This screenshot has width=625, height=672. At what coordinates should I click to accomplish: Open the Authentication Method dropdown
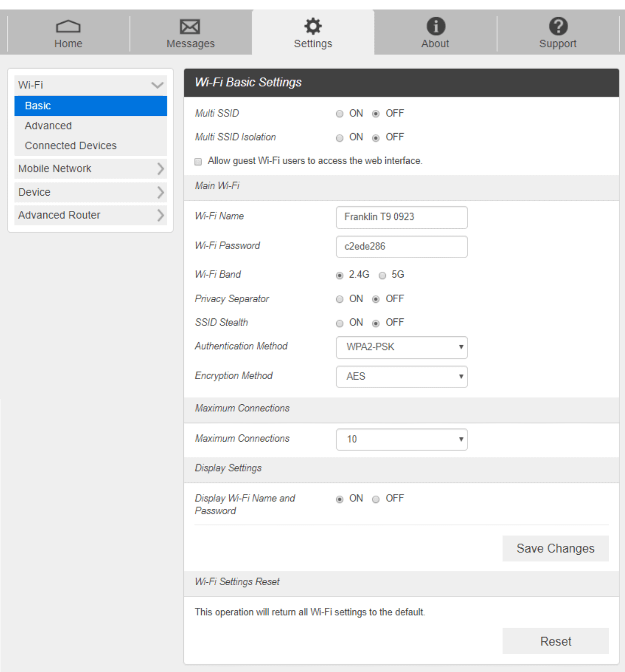tap(401, 347)
